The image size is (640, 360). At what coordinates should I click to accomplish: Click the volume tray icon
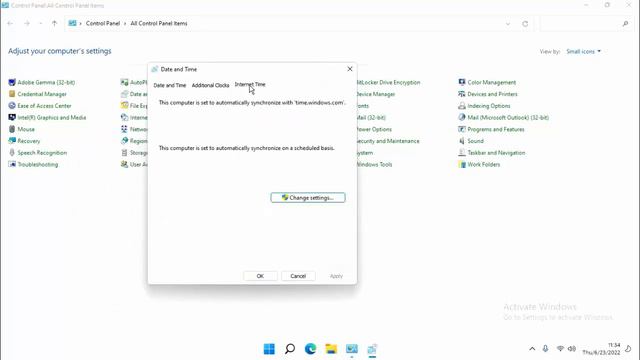(x=572, y=349)
